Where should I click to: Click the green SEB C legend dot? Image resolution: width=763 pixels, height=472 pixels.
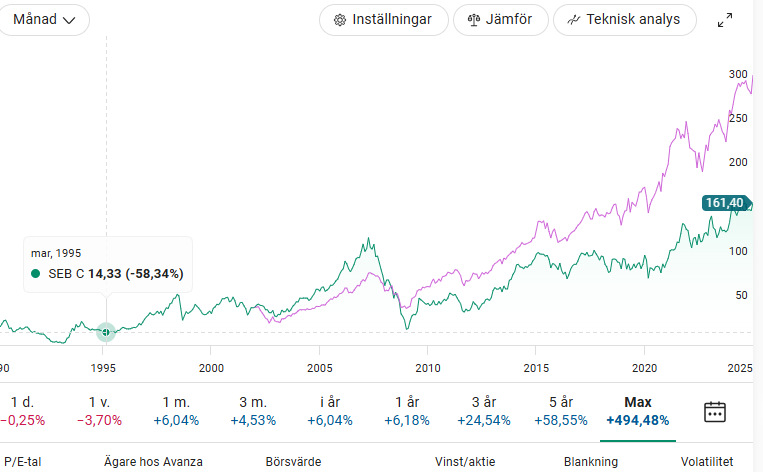coord(37,274)
